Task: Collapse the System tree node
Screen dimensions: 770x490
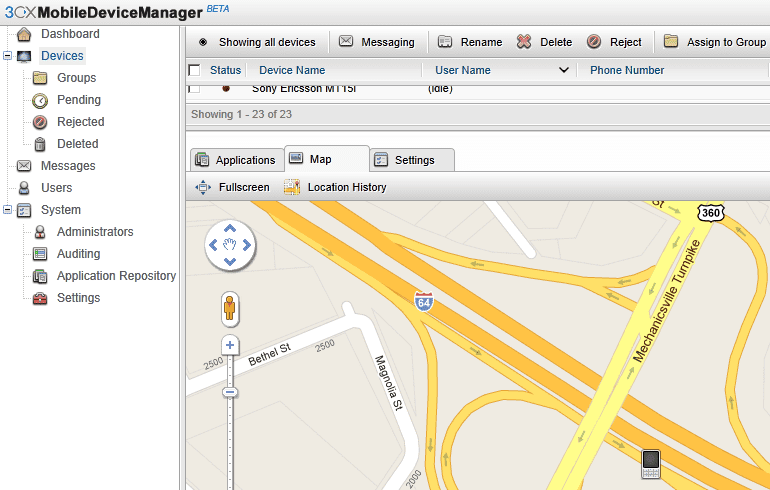Action: click(7, 210)
